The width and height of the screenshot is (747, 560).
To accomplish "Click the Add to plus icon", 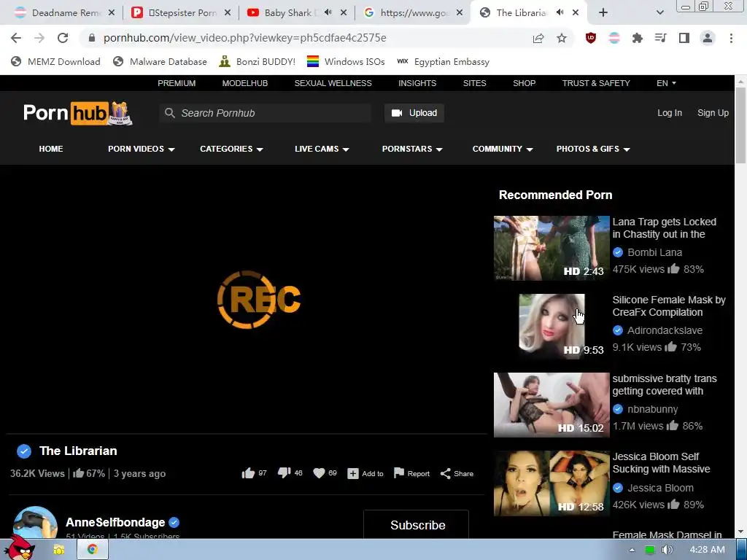I will pyautogui.click(x=353, y=474).
